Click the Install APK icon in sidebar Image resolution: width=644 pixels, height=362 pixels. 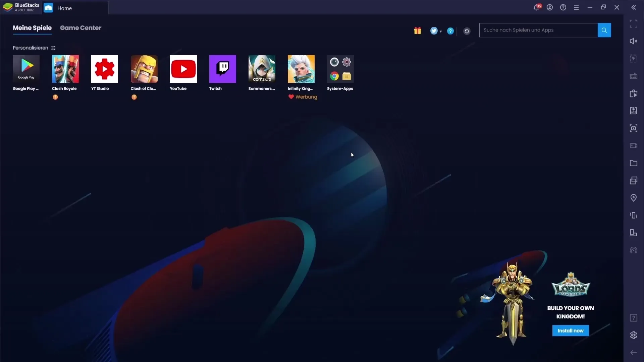pyautogui.click(x=633, y=111)
